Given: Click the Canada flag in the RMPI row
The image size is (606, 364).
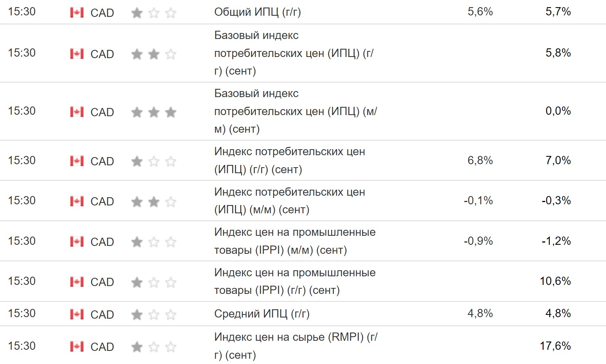Looking at the screenshot, I should 77,346.
